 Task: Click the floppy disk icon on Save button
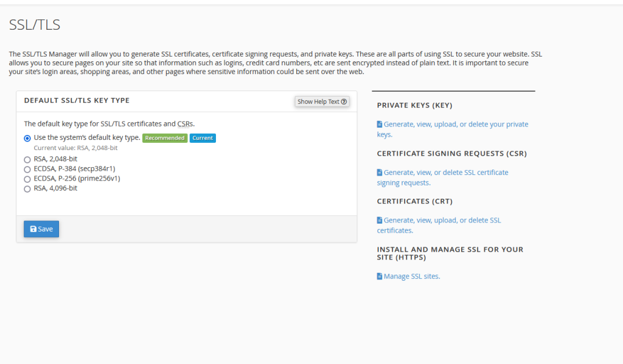(x=33, y=229)
